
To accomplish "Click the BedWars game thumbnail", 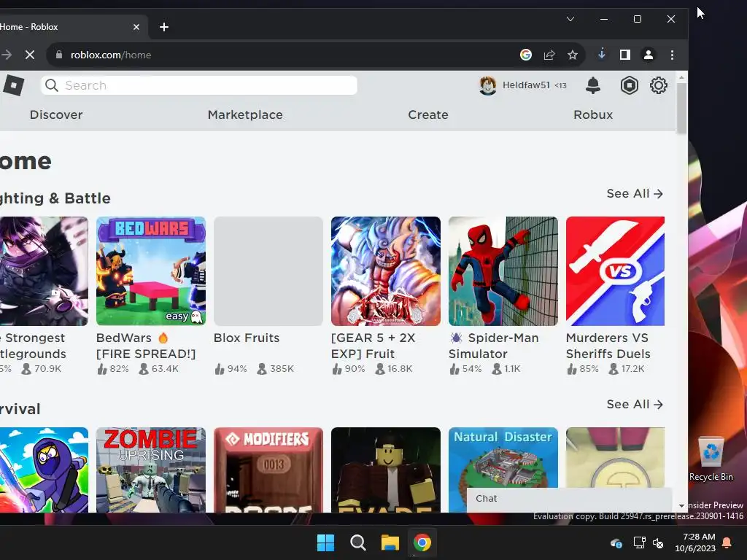I will pyautogui.click(x=150, y=271).
